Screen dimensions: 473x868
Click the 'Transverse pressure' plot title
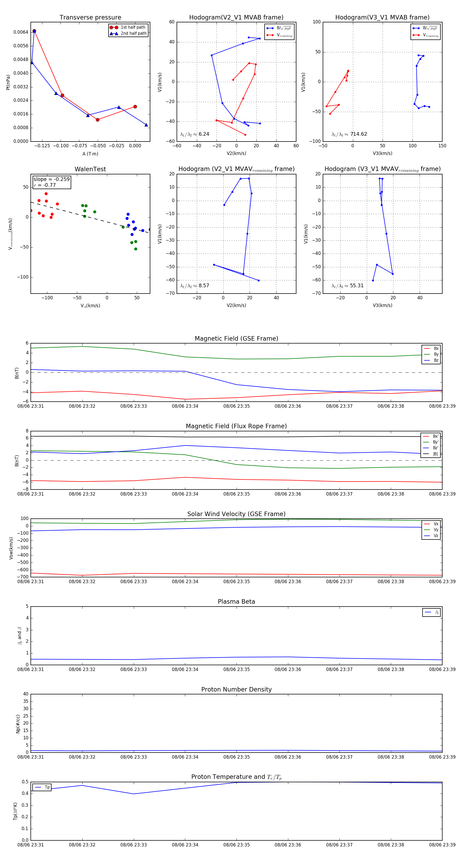tap(90, 18)
